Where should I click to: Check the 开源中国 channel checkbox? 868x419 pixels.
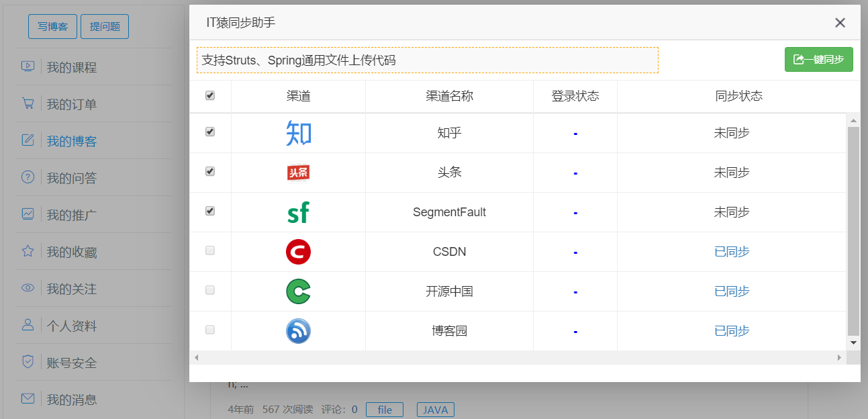click(210, 291)
